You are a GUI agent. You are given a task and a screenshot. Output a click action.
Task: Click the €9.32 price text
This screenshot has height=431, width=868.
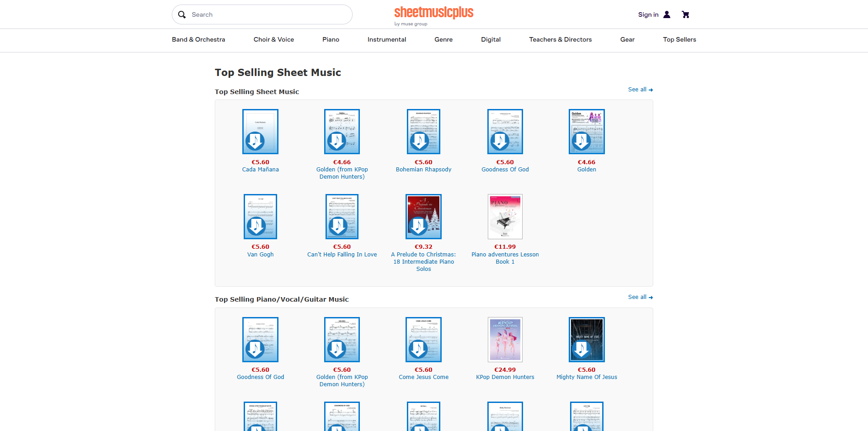click(x=424, y=247)
